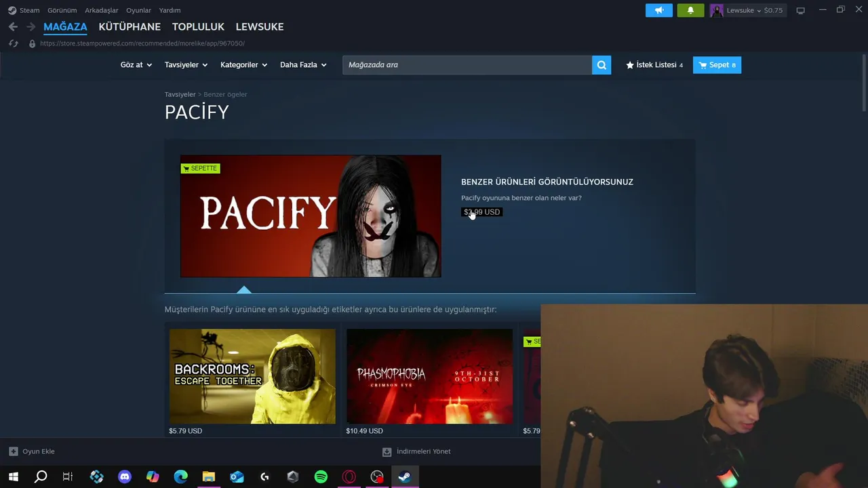Open the Backrooms: Escape Together thumbnail
This screenshot has height=488, width=868.
(252, 376)
